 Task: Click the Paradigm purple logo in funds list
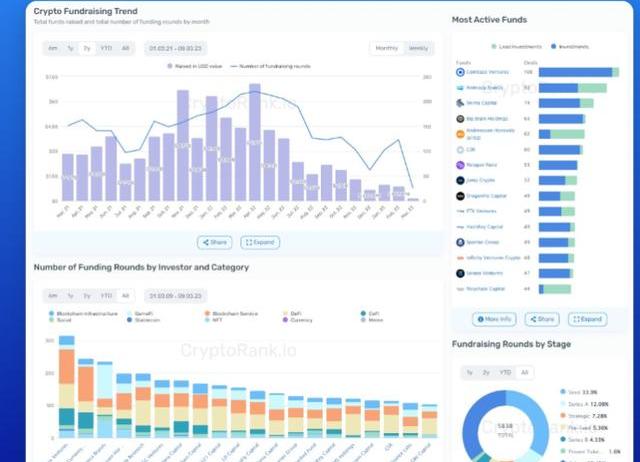pyautogui.click(x=460, y=165)
